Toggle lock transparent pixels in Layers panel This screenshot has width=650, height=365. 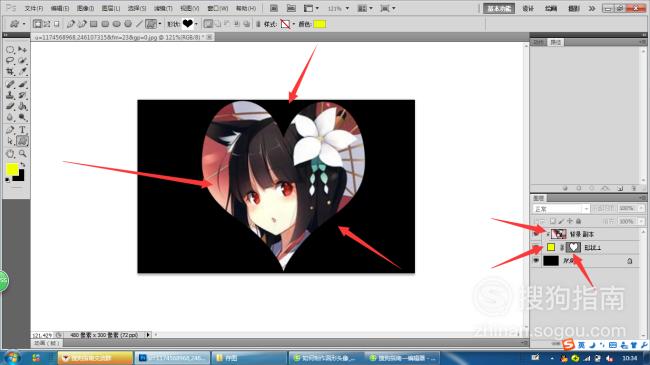point(553,221)
